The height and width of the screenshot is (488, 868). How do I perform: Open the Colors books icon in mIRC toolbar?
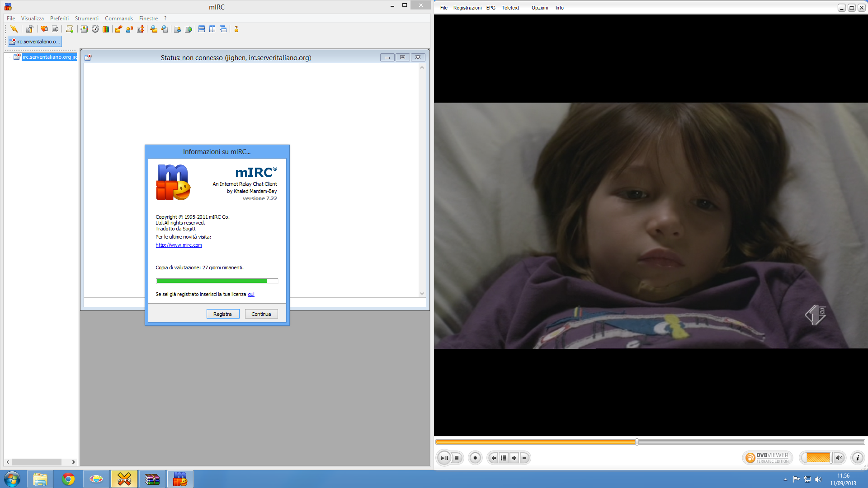[x=106, y=29]
